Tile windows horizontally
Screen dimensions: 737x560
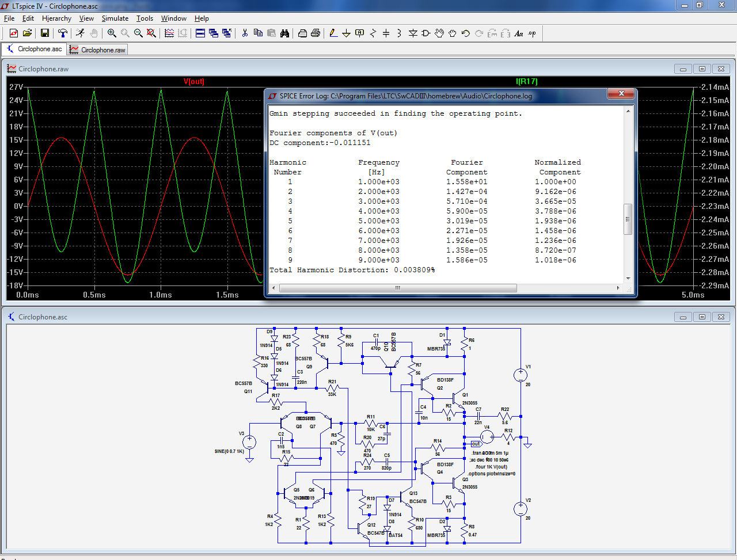(200, 33)
